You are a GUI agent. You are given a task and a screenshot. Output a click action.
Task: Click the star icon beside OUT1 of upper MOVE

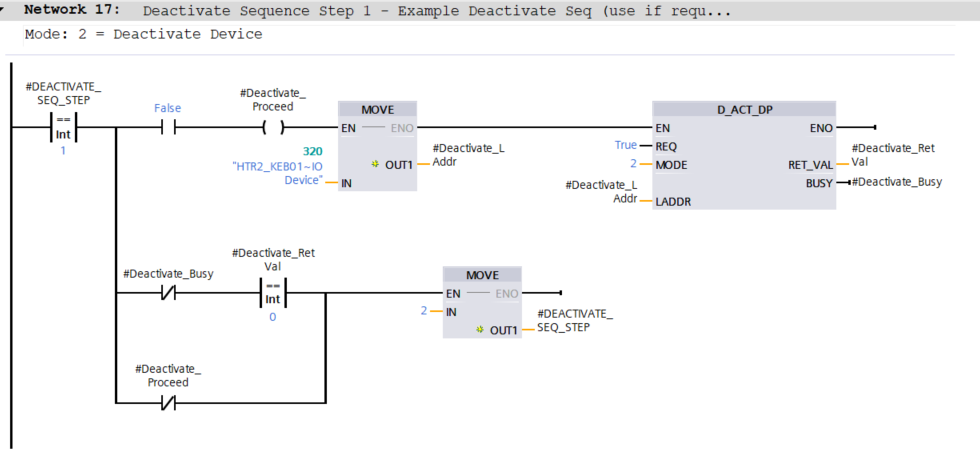click(x=375, y=164)
